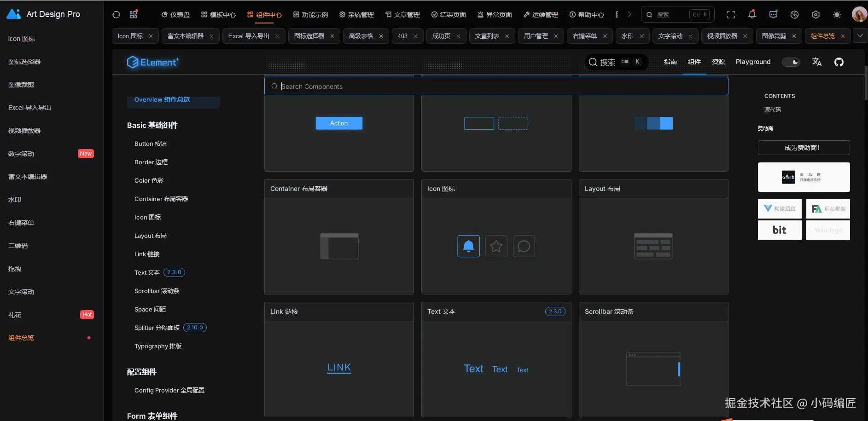Close the 成功页 tab
The height and width of the screenshot is (421, 868).
tap(458, 36)
